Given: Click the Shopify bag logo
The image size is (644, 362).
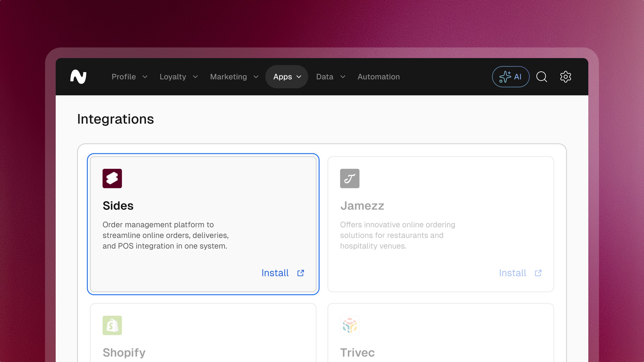Looking at the screenshot, I should (112, 325).
